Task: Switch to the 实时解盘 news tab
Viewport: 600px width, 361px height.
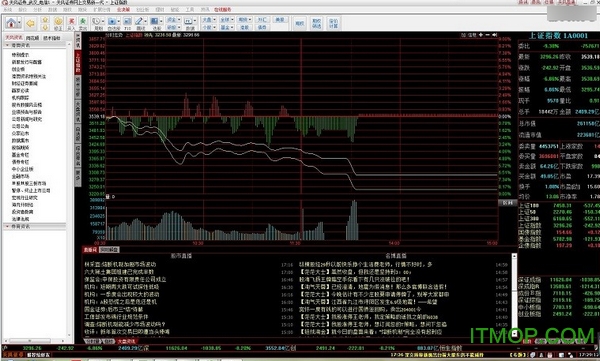Action: [x=109, y=250]
